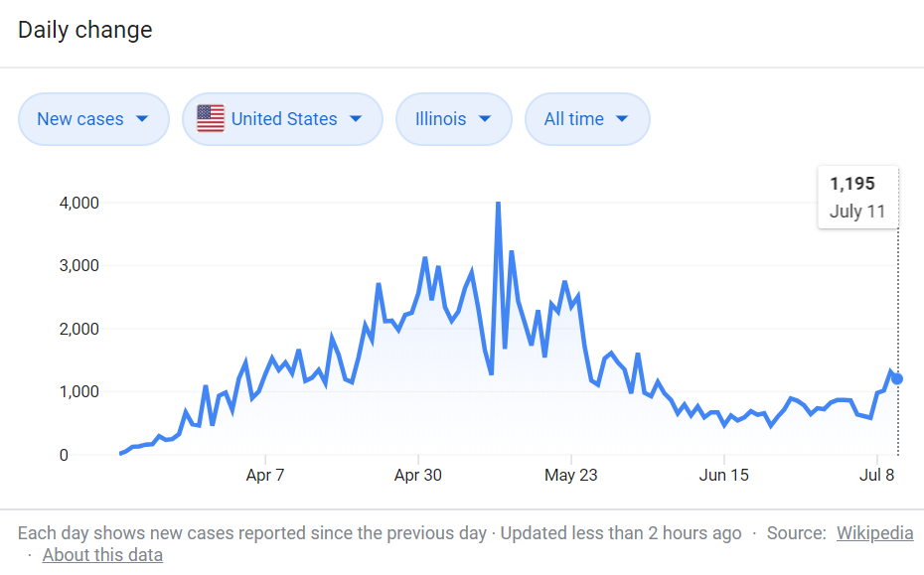The height and width of the screenshot is (575, 924).
Task: Click the 3,000 y-axis label
Action: click(78, 265)
